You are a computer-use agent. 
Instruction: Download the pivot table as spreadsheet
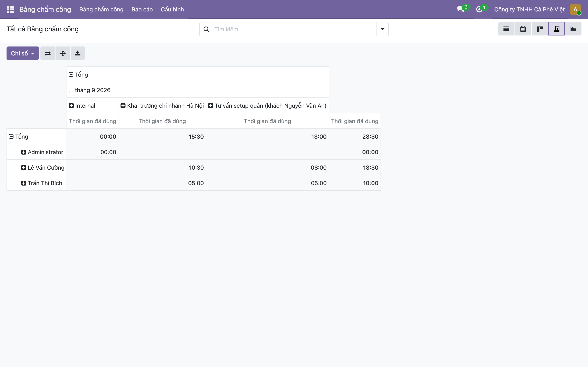[x=78, y=53]
